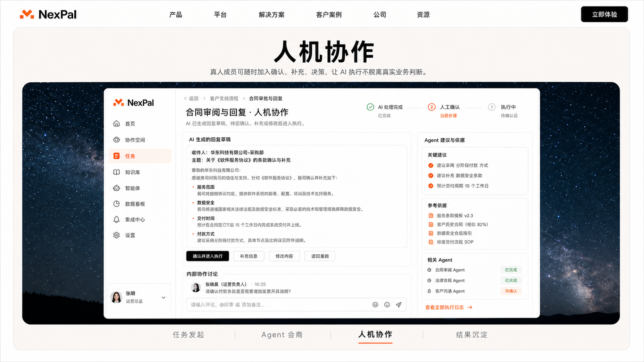Click the 数据安全 heading in draft

click(x=206, y=203)
